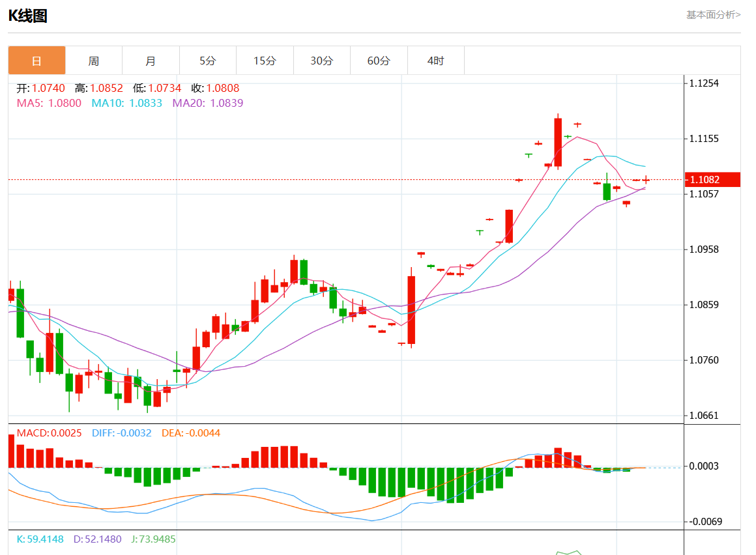Open the 5分 interval tab
Viewport: 756px width, 555px height.
coord(208,61)
